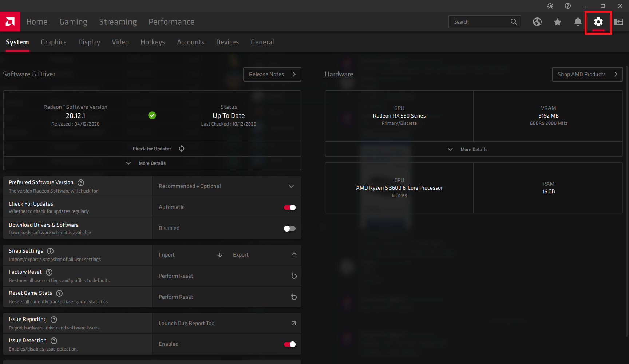This screenshot has width=629, height=364.
Task: Click Launch Bug Report Tool arrow icon
Action: click(294, 323)
